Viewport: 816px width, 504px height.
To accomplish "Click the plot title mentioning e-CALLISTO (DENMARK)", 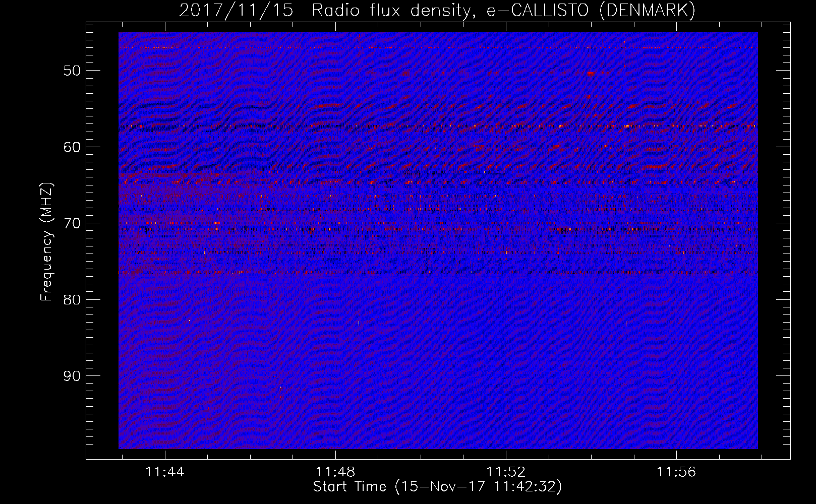I will click(x=437, y=11).
